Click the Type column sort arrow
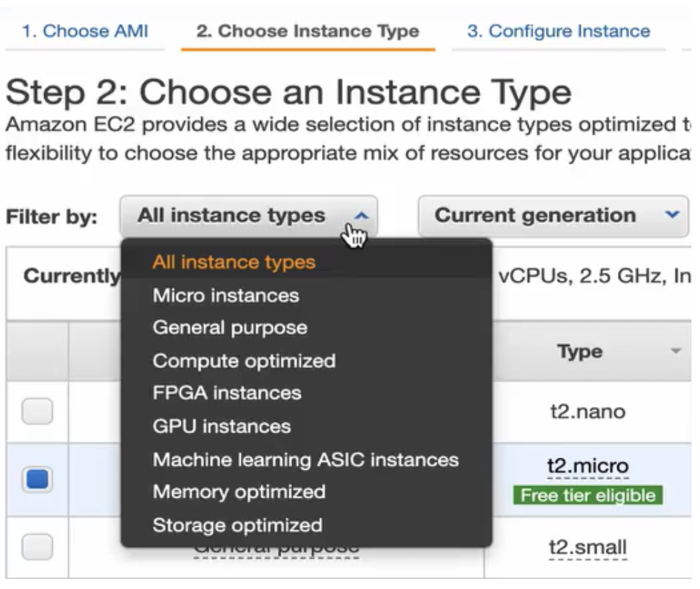This screenshot has width=700, height=589. [675, 351]
